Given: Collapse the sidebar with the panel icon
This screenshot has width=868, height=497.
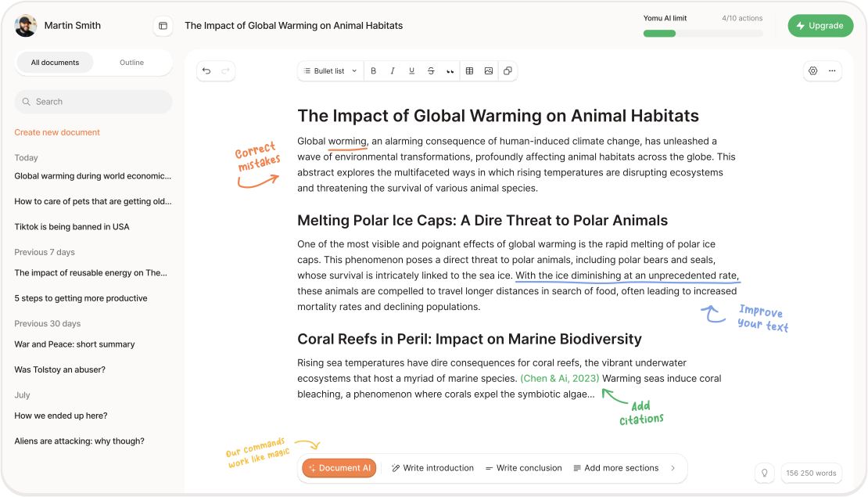Looking at the screenshot, I should (x=163, y=26).
